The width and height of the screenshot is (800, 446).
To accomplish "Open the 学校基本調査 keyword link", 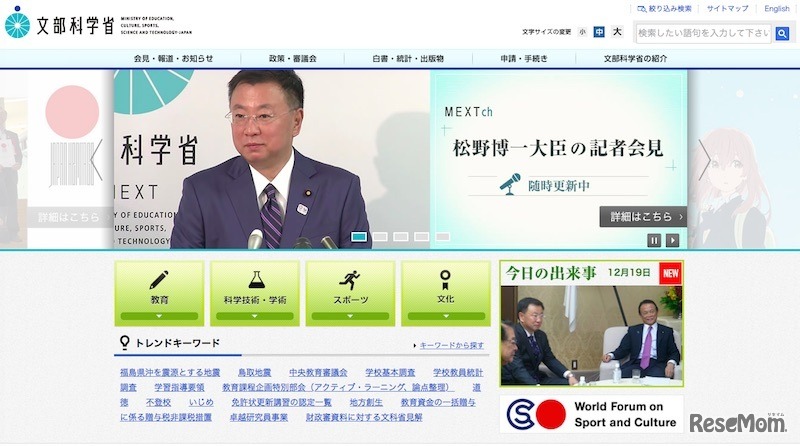I will click(390, 373).
